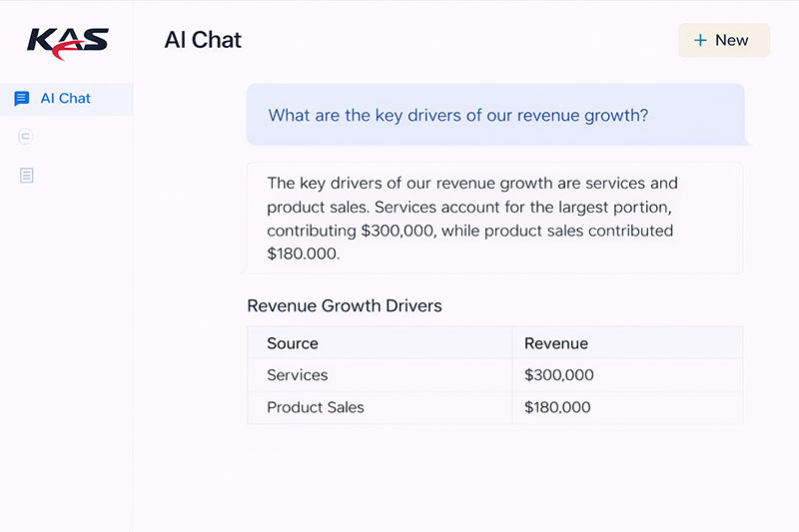Click "$180.000" in the response text
Screen dimensions: 799x532
tap(304, 255)
